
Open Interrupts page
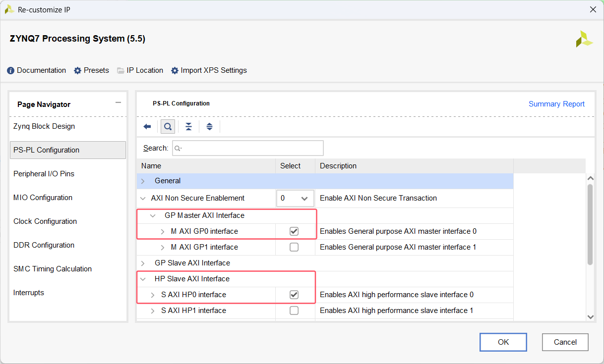click(68, 293)
